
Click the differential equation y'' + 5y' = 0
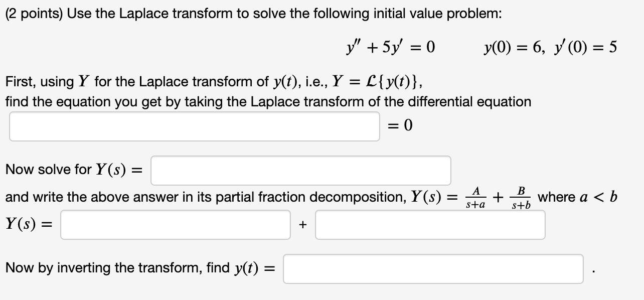click(390, 47)
